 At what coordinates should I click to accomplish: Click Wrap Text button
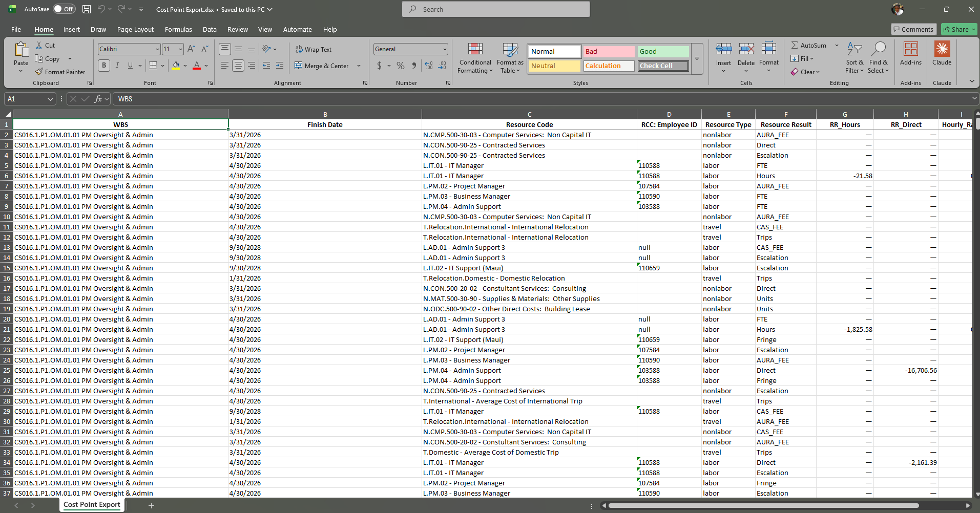coord(314,50)
